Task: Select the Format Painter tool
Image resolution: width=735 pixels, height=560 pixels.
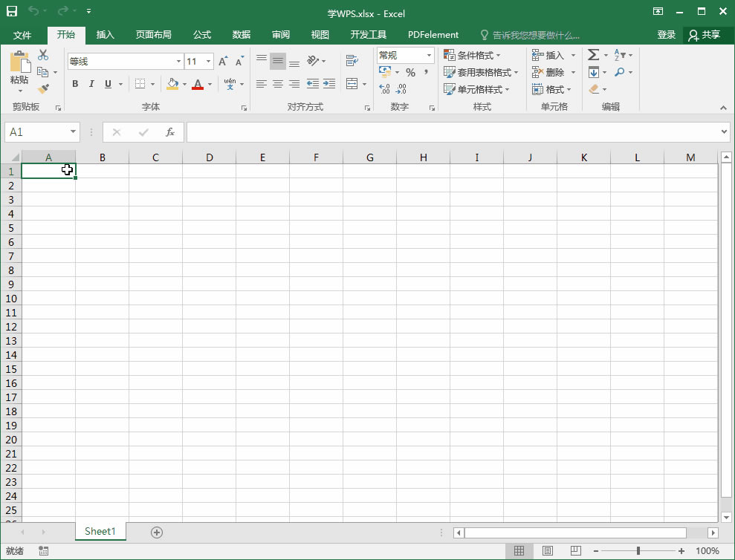Action: point(44,89)
